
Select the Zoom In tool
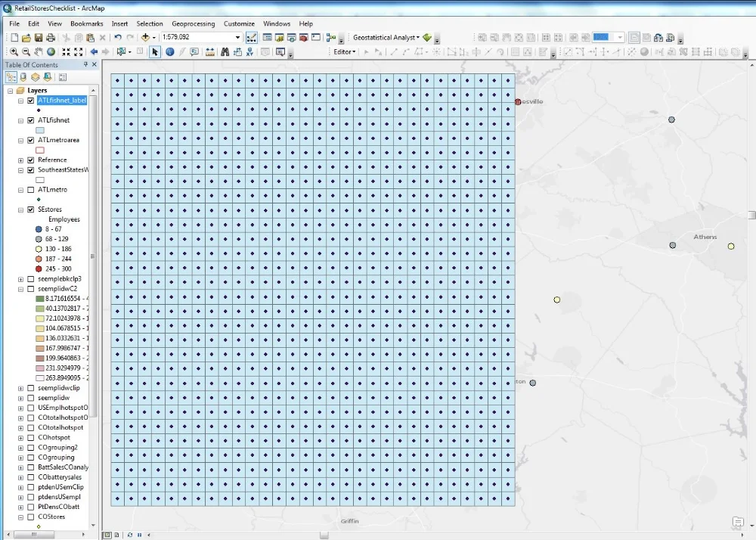tap(14, 51)
